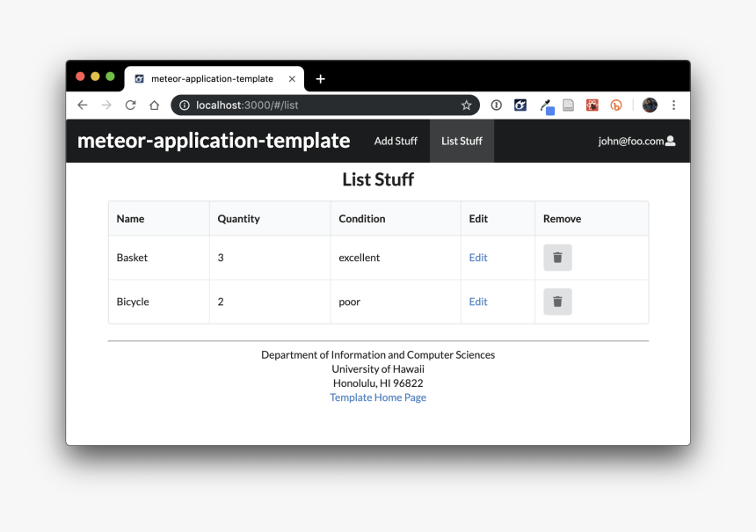Click the green maximize window button

[110, 77]
